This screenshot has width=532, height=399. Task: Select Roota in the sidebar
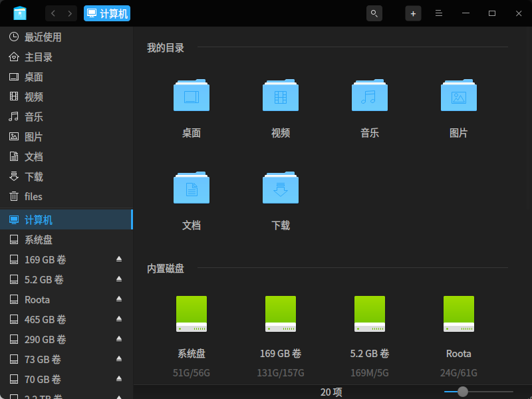click(66, 300)
